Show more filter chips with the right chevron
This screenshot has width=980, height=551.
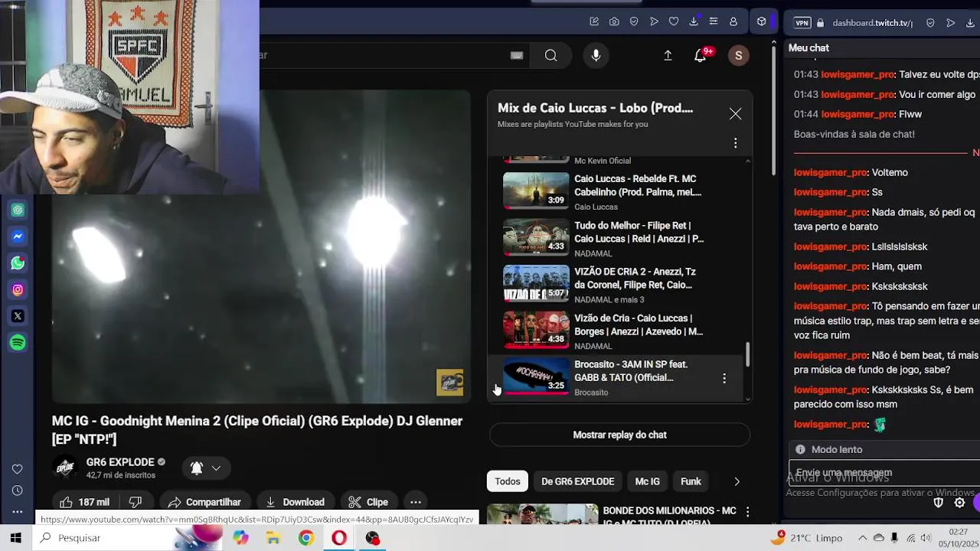737,481
